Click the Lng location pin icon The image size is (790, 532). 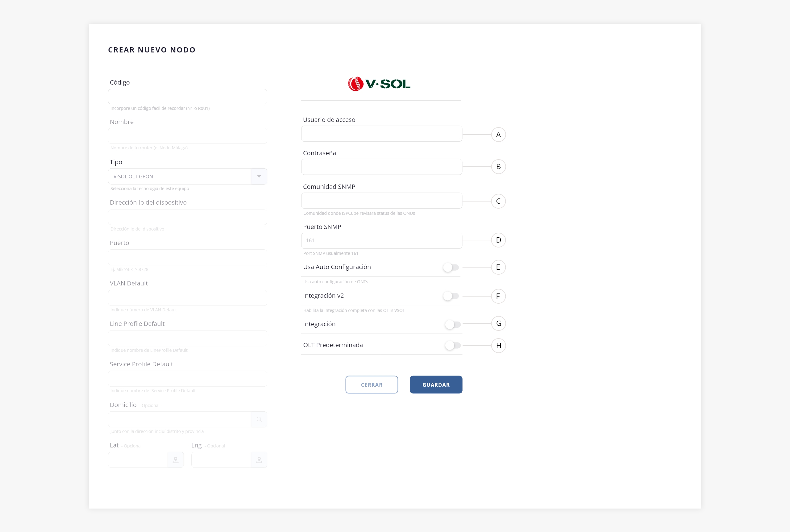click(x=259, y=460)
